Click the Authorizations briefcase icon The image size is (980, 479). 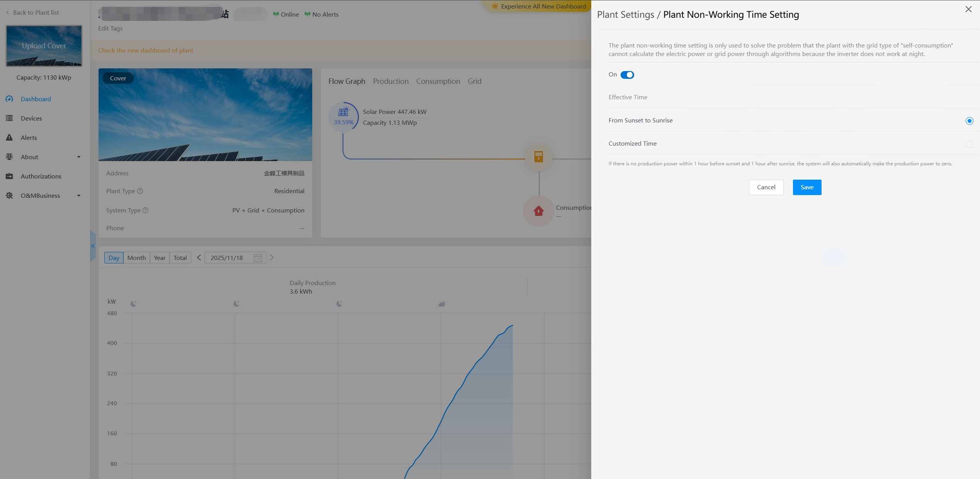tap(9, 176)
